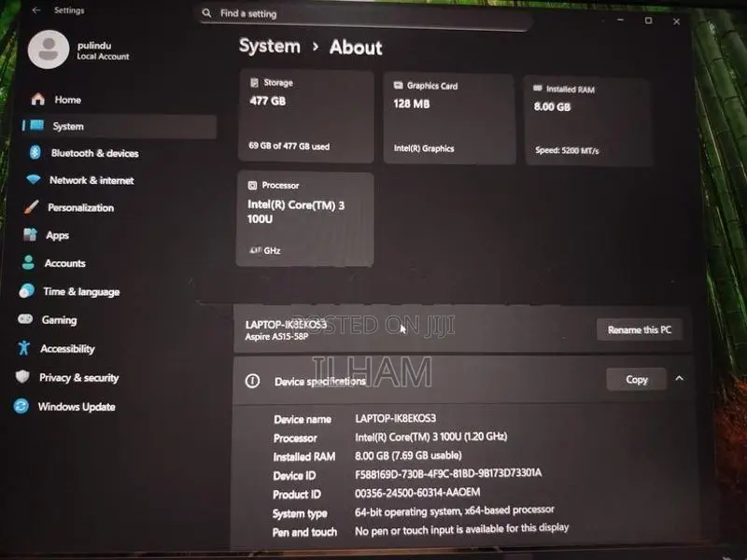Open the Storage 477 GB card

[x=306, y=116]
